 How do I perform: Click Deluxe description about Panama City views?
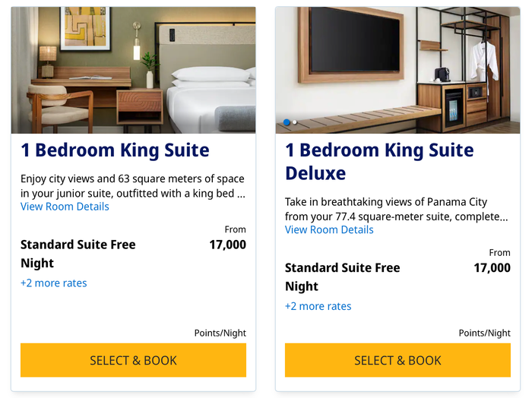396,209
